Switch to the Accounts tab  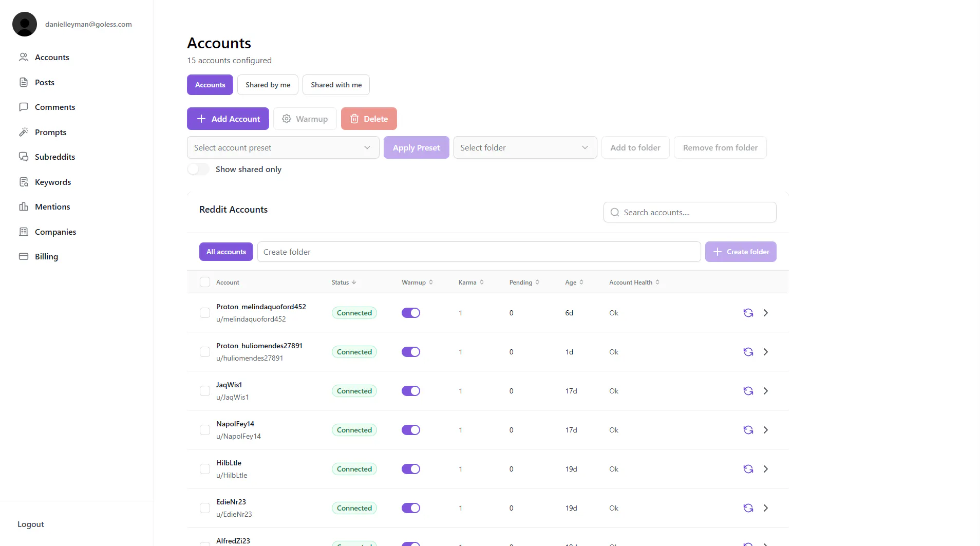pyautogui.click(x=210, y=85)
